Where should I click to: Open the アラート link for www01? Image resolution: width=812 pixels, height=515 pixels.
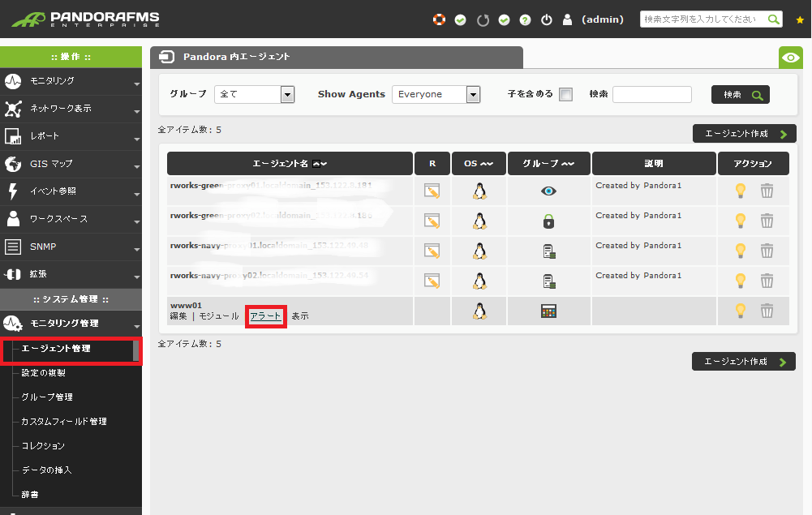click(x=265, y=315)
